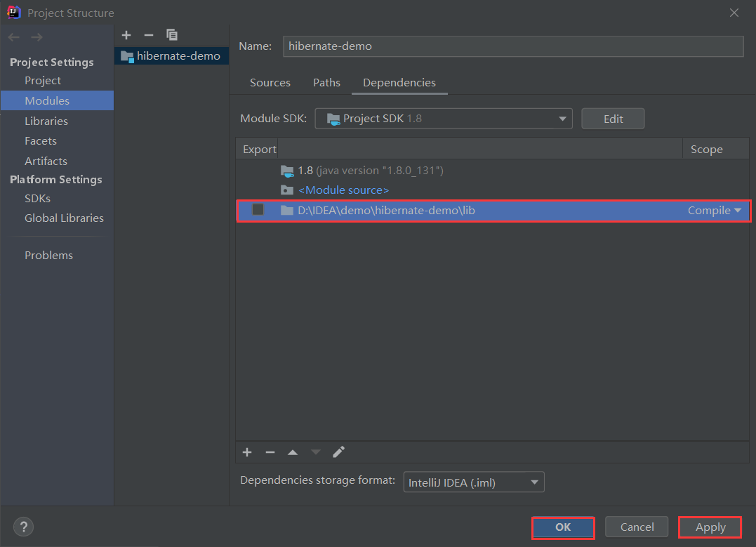Open Problems in the sidebar
Viewport: 756px width, 547px height.
tap(48, 255)
